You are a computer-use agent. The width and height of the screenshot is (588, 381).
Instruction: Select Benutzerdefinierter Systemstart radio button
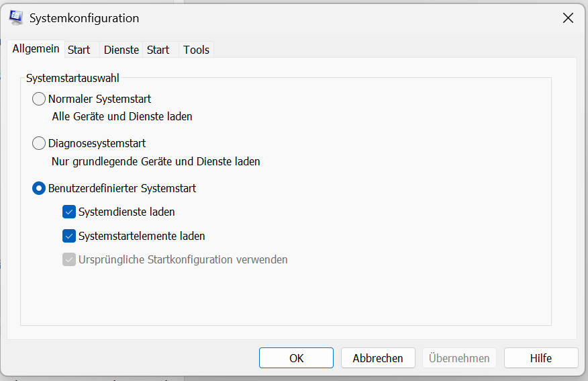(39, 188)
